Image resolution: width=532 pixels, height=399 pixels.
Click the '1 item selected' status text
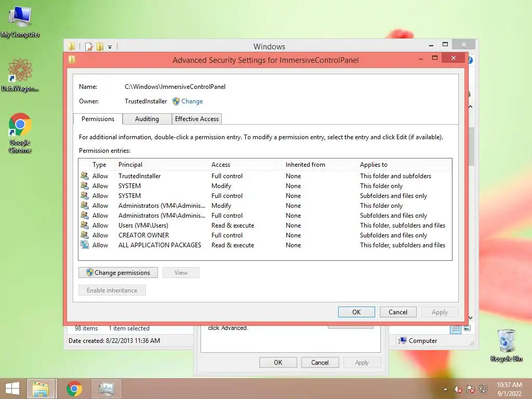pyautogui.click(x=129, y=328)
